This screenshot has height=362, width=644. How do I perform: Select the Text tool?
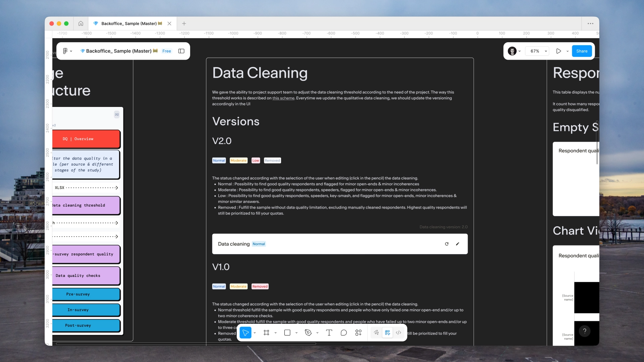pos(329,333)
